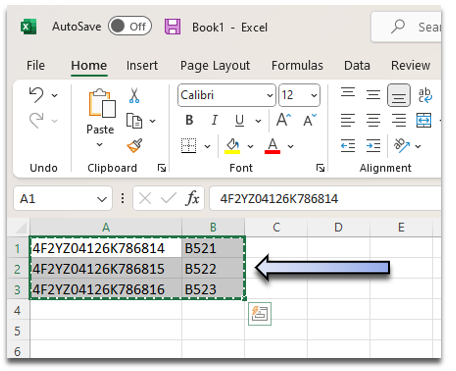
Task: Expand the Borders dropdown arrow
Action: 207,146
